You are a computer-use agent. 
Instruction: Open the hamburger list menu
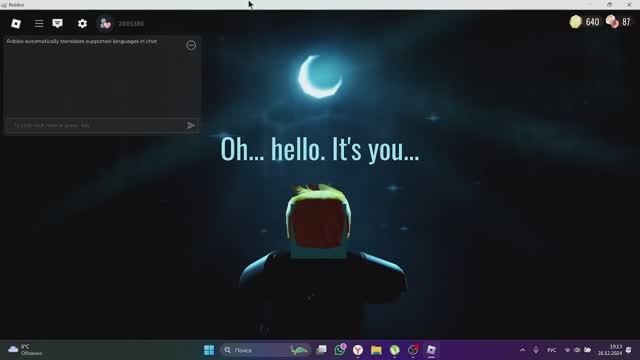click(39, 24)
